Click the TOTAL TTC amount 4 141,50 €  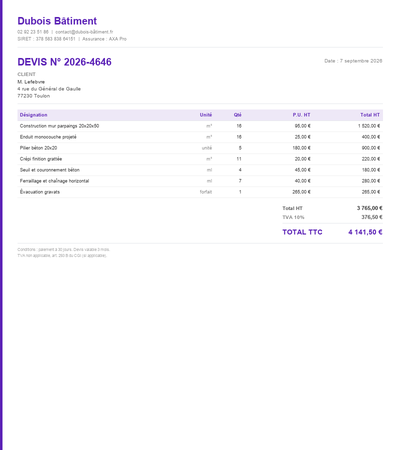(x=365, y=232)
